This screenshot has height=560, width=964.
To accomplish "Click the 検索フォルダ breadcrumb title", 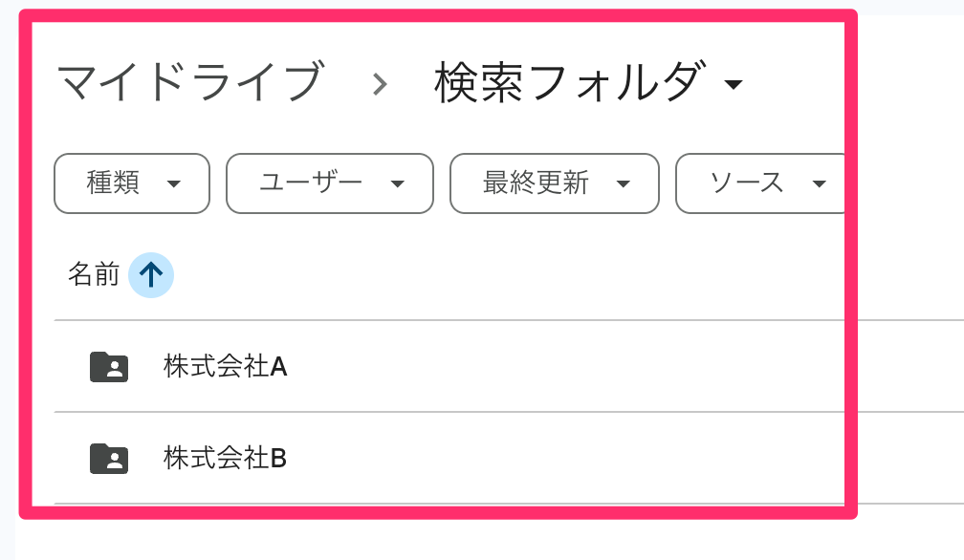I will pos(571,82).
